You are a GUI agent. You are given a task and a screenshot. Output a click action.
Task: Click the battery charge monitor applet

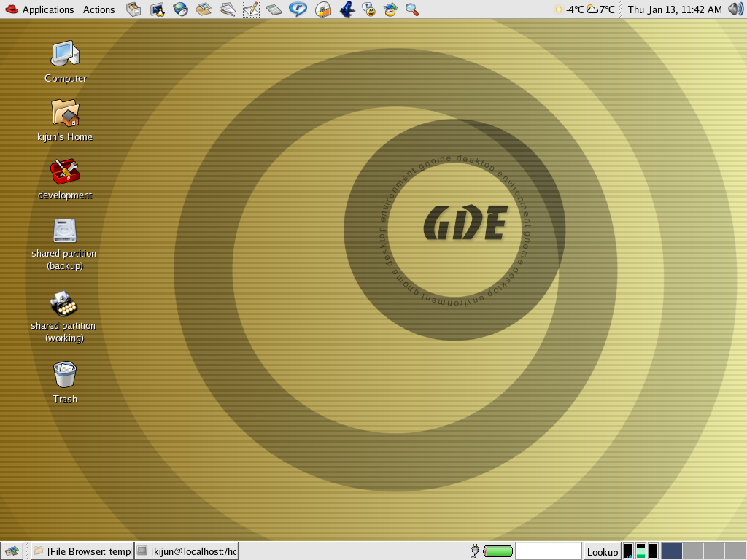[x=498, y=551]
